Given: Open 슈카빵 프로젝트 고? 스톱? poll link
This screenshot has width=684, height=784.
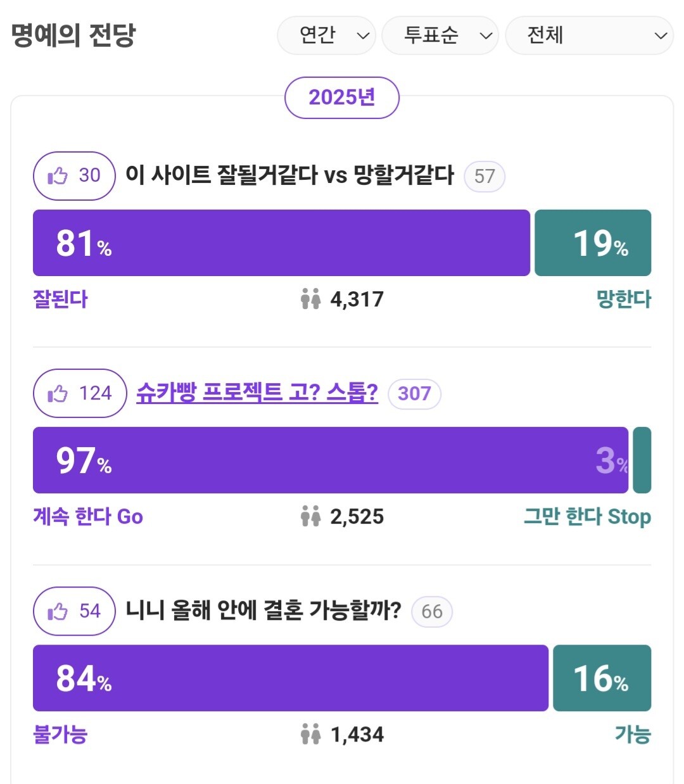Looking at the screenshot, I should coord(257,393).
